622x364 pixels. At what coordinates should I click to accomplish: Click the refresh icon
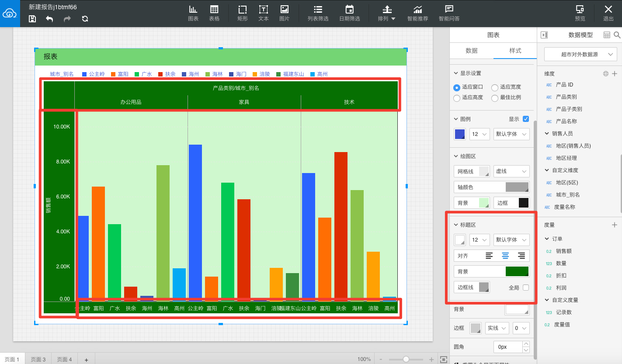pos(85,19)
